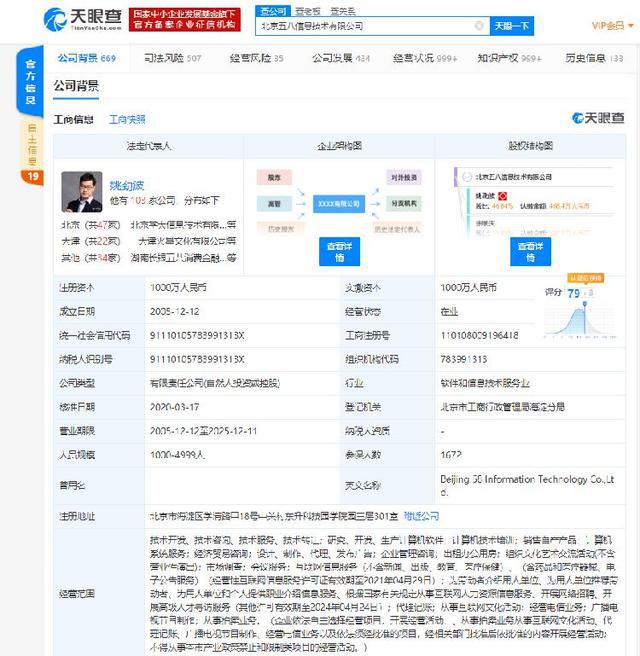
Task: Open the Tianyancha logo homepage
Action: [82, 19]
